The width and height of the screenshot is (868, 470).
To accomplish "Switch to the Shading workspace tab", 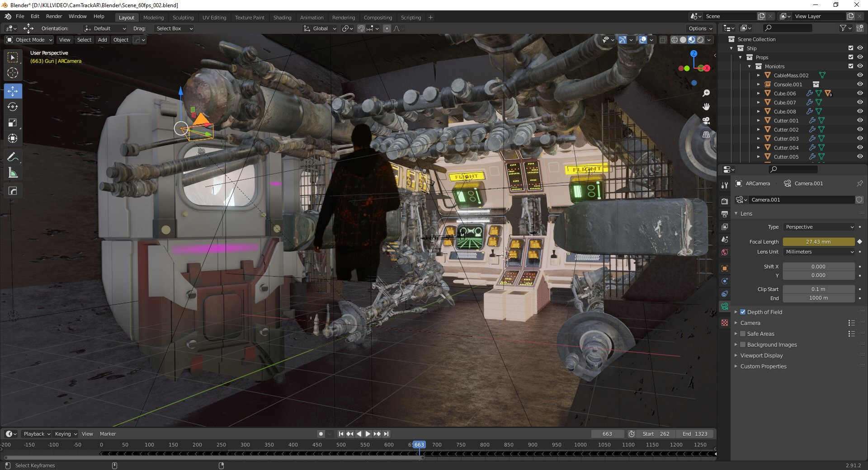I will pyautogui.click(x=282, y=18).
